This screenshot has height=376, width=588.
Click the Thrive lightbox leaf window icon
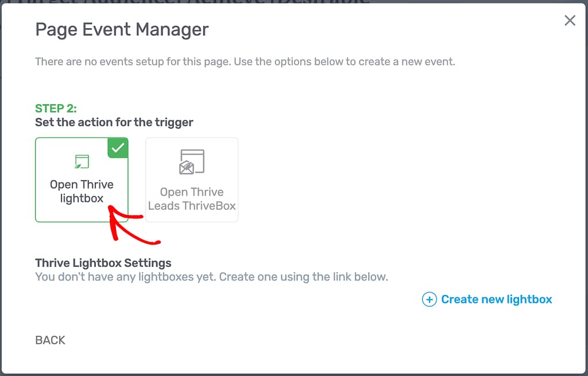click(82, 162)
